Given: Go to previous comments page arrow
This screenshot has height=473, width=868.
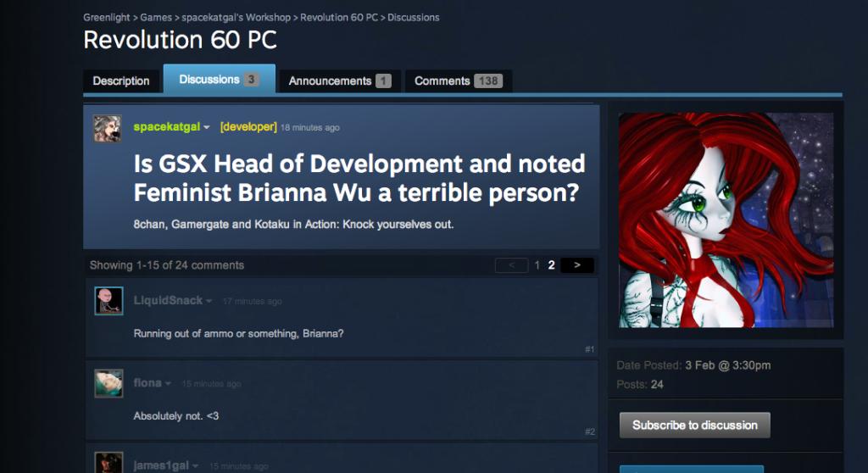Looking at the screenshot, I should (511, 265).
